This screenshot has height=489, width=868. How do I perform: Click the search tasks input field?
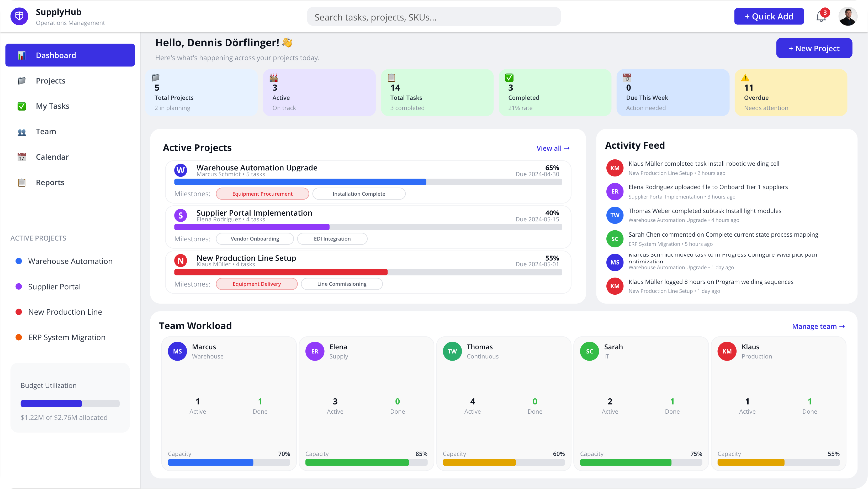coord(433,16)
